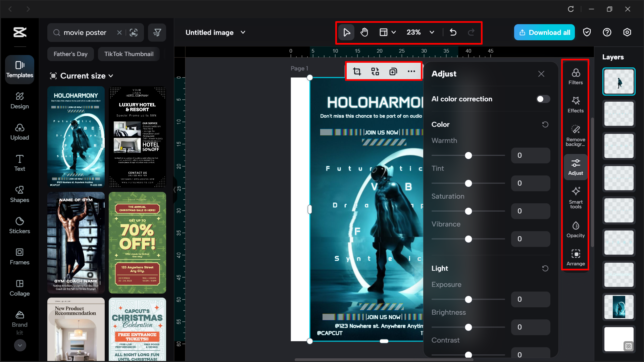Image resolution: width=644 pixels, height=362 pixels.
Task: Open the Effects panel
Action: pyautogui.click(x=576, y=104)
